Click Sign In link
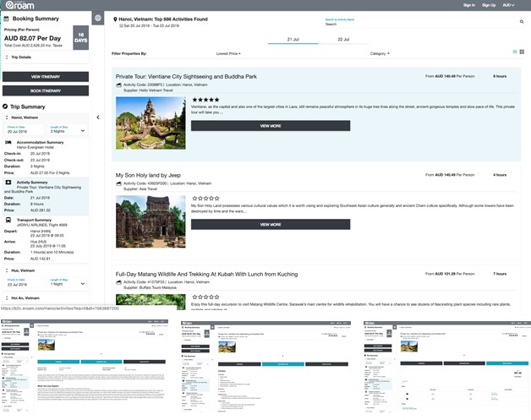 tap(469, 5)
